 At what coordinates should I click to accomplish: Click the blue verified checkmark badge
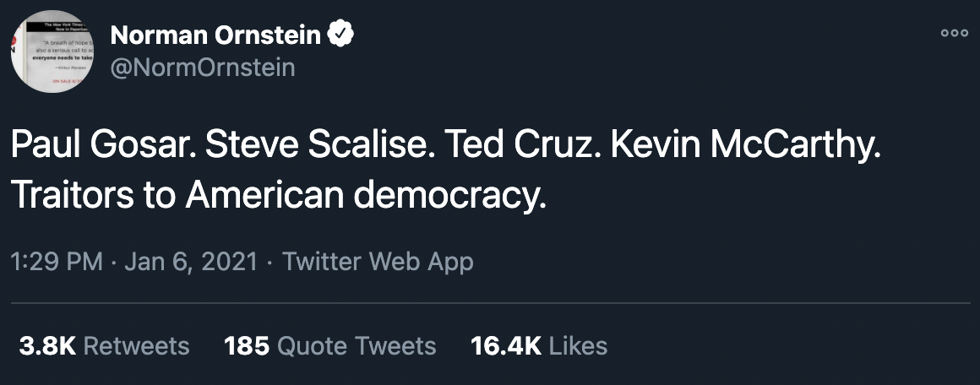click(340, 35)
